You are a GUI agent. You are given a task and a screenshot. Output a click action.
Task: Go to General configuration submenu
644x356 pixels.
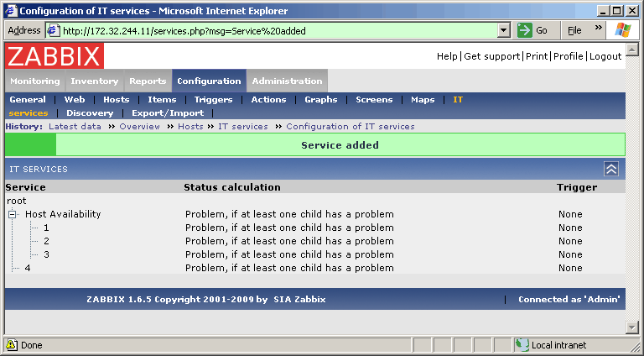tap(28, 99)
